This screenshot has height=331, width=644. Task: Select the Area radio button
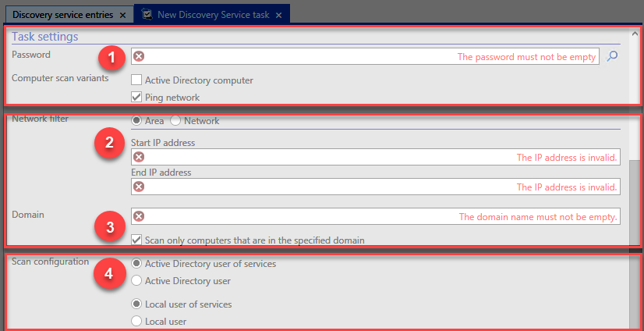pyautogui.click(x=136, y=121)
